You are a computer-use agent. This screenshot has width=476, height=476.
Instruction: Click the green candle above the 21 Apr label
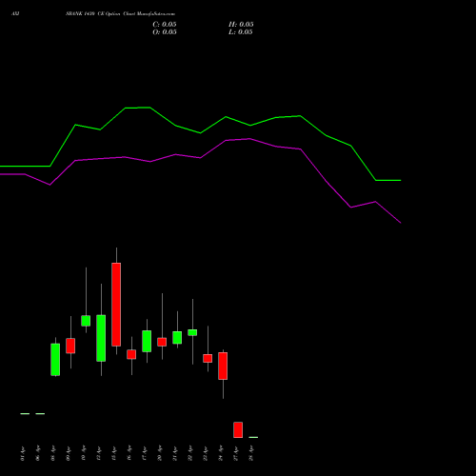click(x=177, y=338)
